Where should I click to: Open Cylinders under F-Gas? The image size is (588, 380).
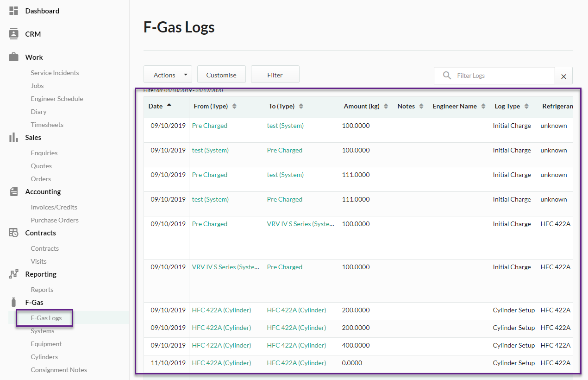point(44,357)
